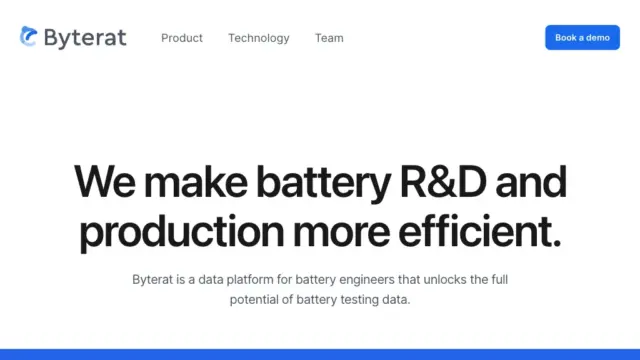Screen dimensions: 640x360
Task: Click the word 'make' in the headline
Action: tap(196, 182)
